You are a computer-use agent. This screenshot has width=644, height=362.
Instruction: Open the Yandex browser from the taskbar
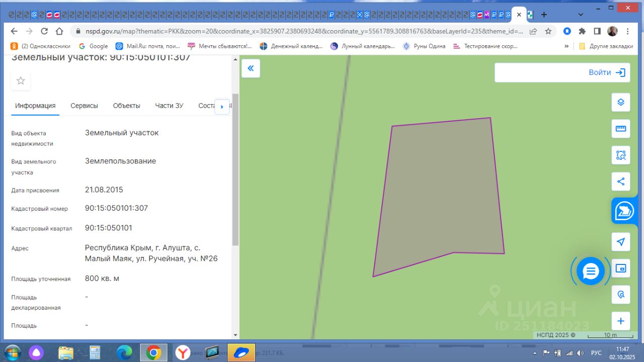pyautogui.click(x=183, y=352)
